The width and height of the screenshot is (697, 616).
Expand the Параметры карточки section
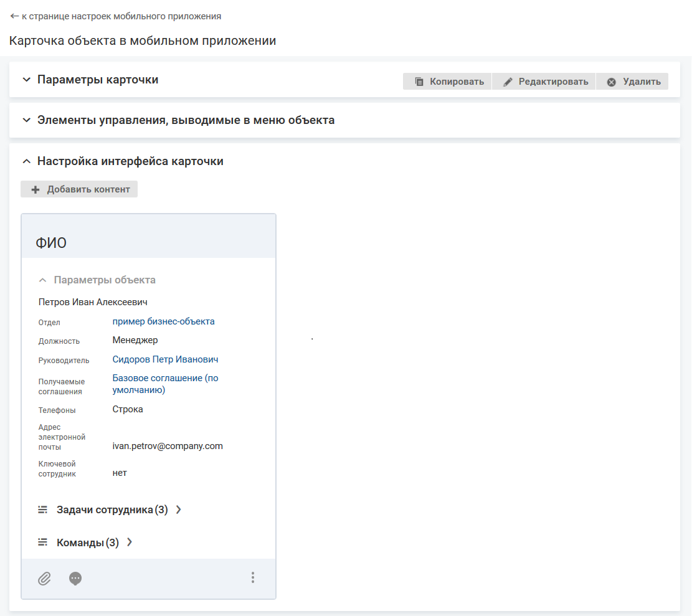click(x=26, y=80)
